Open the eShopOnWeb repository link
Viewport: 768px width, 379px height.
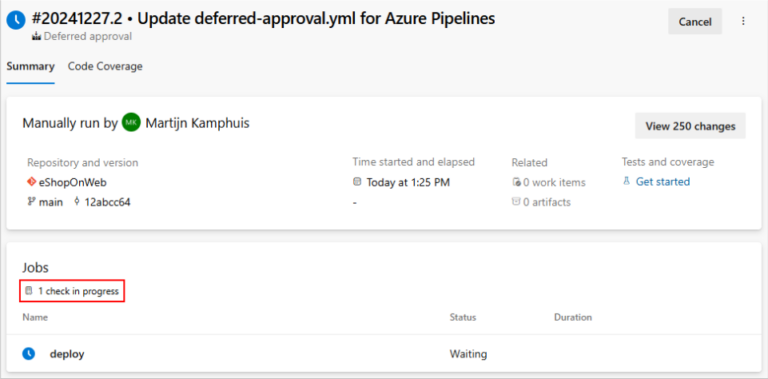(73, 182)
